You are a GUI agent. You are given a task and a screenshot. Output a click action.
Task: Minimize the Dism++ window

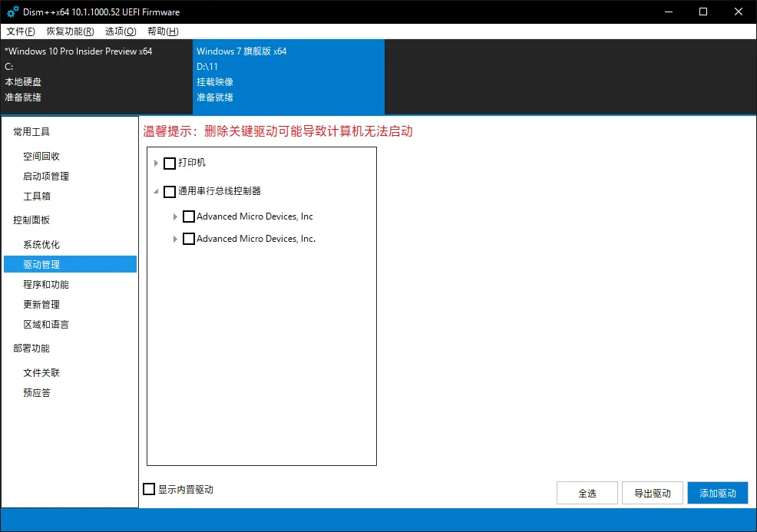point(668,12)
